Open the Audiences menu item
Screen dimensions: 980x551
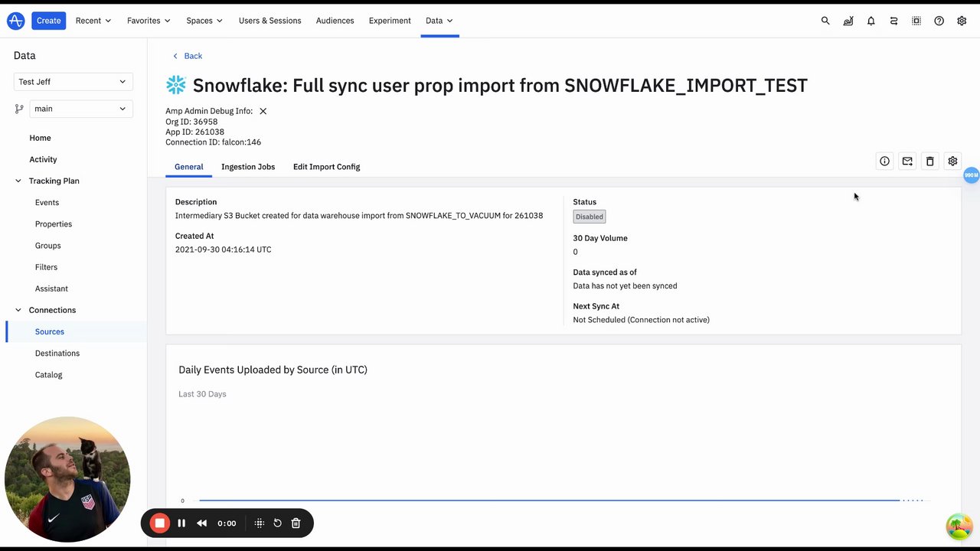tap(335, 21)
